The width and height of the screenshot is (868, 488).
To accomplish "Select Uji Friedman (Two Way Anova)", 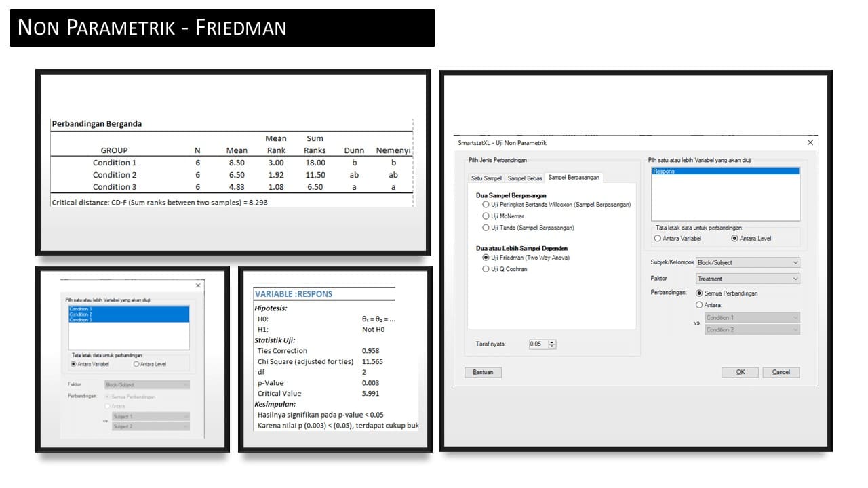I will [486, 258].
